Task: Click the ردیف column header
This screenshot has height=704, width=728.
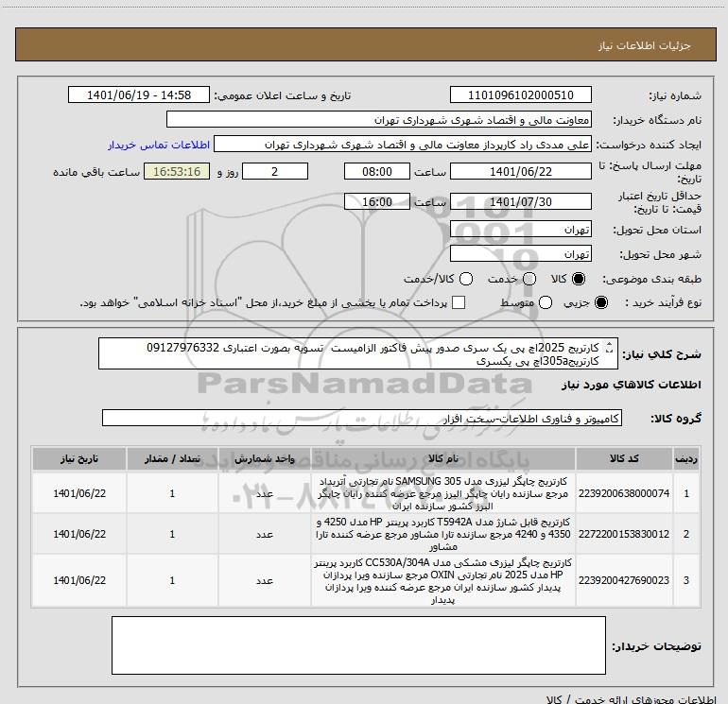Action: tap(686, 459)
